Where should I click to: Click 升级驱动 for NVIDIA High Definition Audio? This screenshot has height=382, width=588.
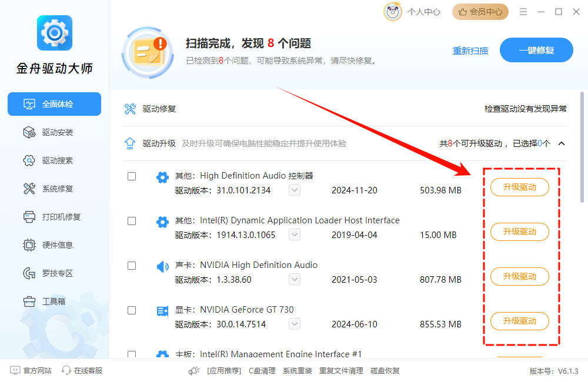pyautogui.click(x=520, y=276)
